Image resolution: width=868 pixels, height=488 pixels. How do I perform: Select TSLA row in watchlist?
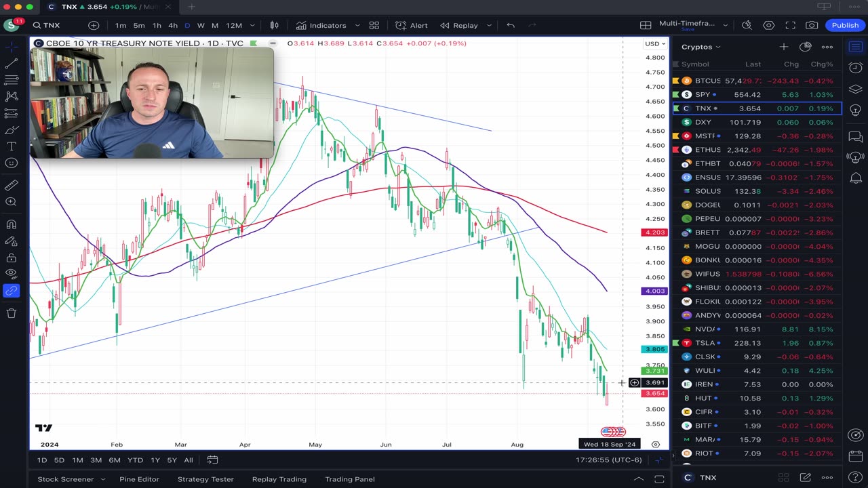757,343
